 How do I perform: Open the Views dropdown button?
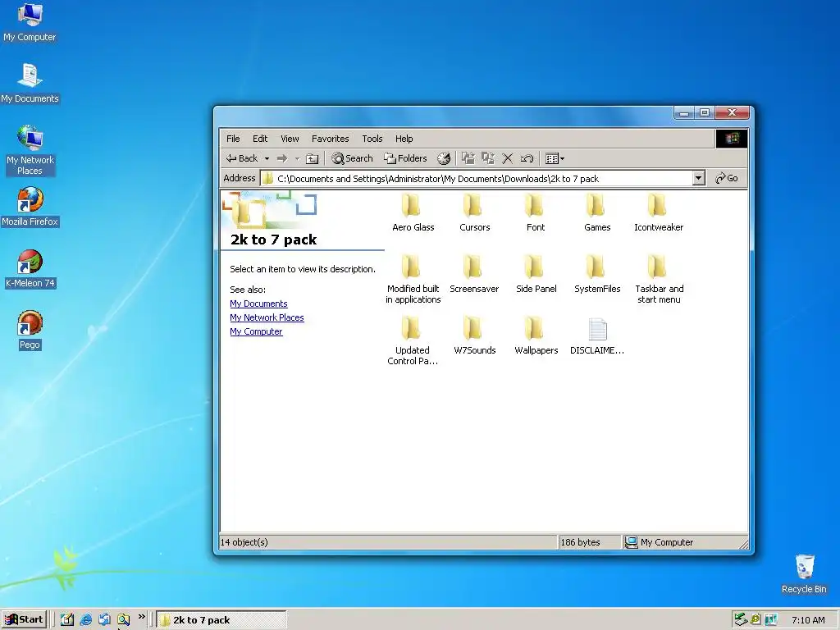555,158
